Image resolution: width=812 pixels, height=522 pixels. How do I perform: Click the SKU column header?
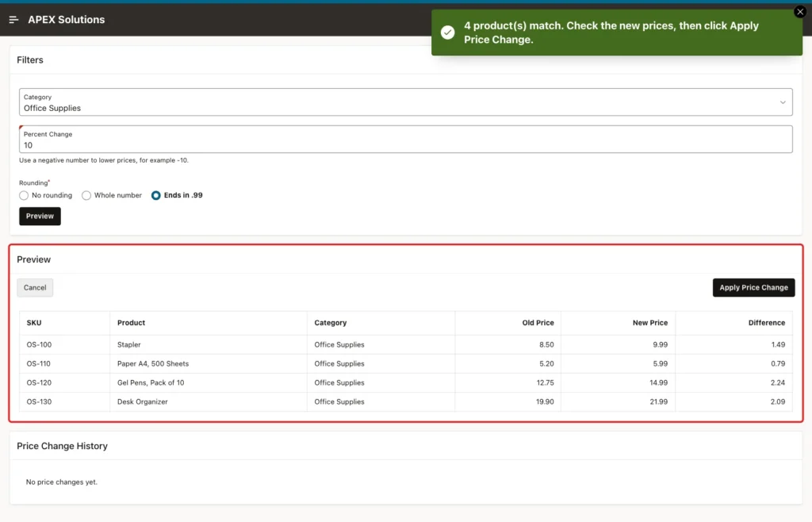pyautogui.click(x=33, y=323)
